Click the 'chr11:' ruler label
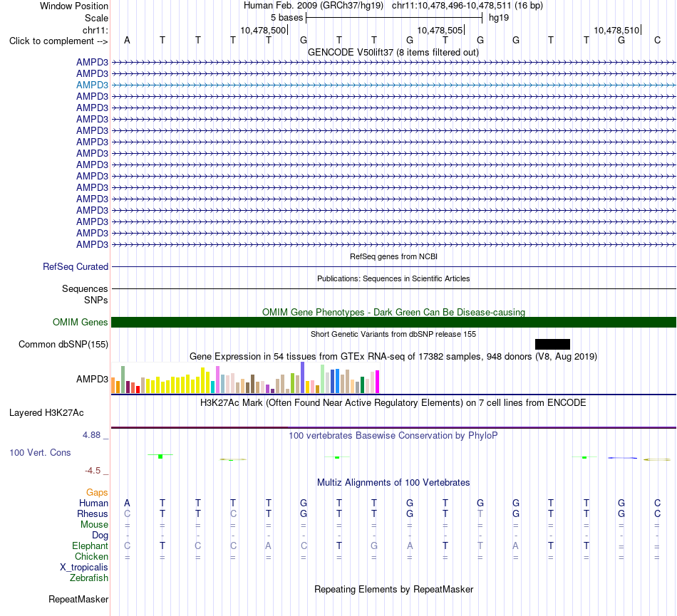This screenshot has height=616, width=677. (x=95, y=30)
